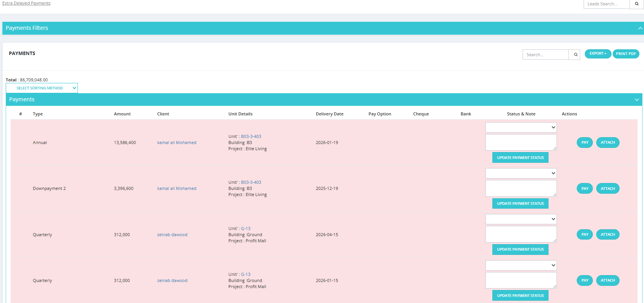Click the Type column header

pos(38,114)
